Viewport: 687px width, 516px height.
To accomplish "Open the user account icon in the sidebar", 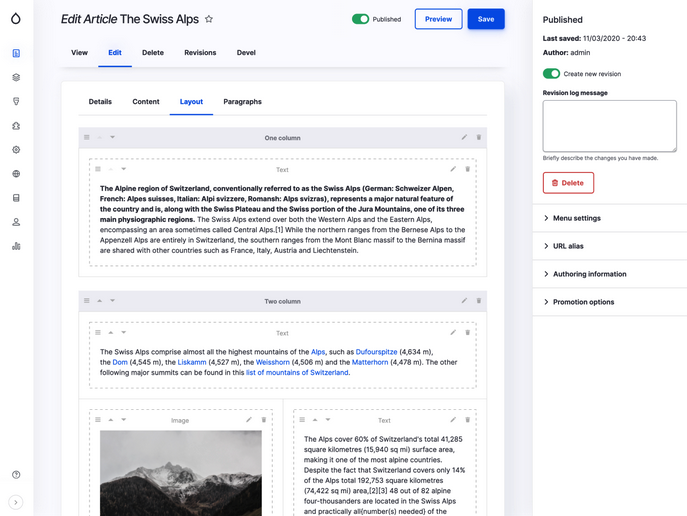I will [16, 222].
